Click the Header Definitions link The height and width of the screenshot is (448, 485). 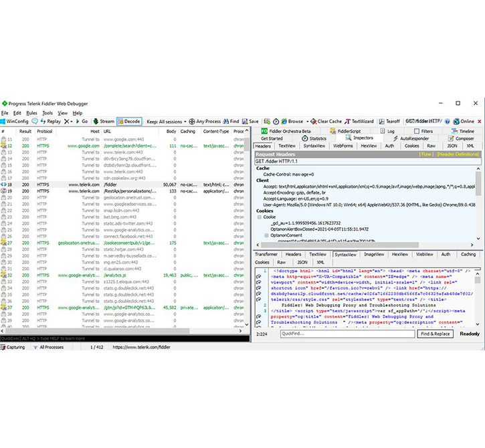tap(458, 154)
